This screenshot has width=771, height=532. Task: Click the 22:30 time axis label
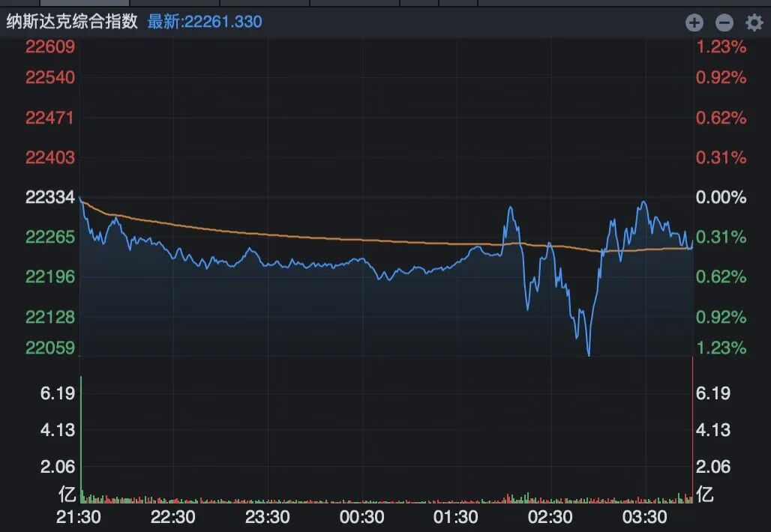pyautogui.click(x=173, y=517)
